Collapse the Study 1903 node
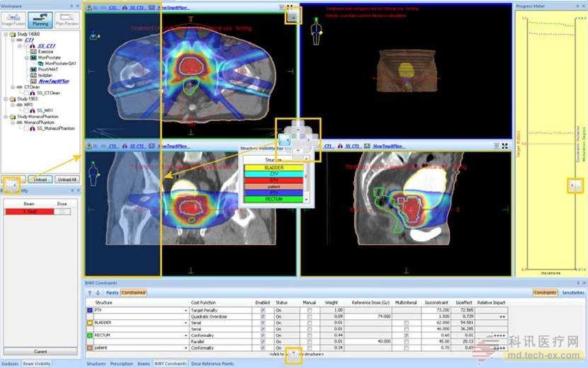Viewport: 588px width, 368px height. (x=6, y=99)
